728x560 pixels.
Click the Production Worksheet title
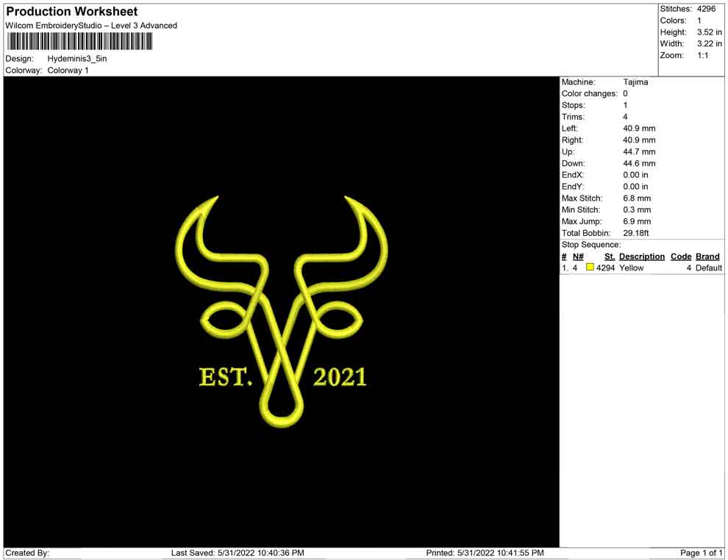(71, 12)
